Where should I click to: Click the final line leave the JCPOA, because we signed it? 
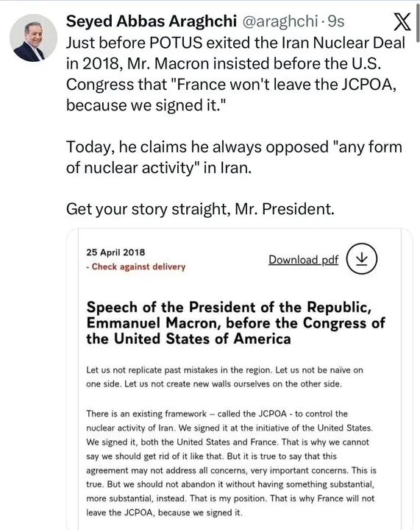164,512
